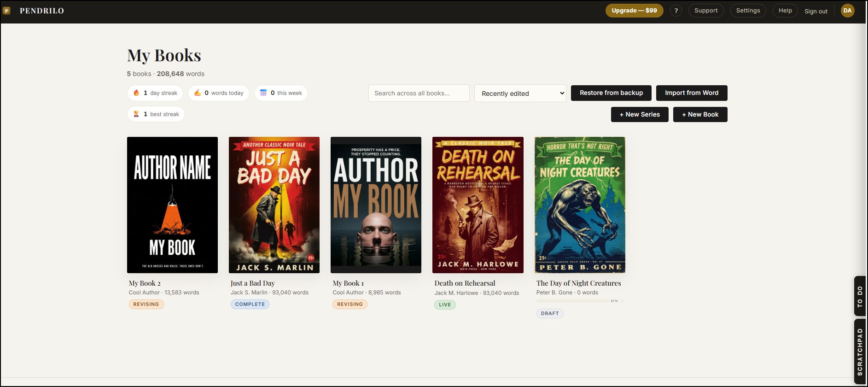
Task: Click the REVISING badge under My Book 1
Action: pyautogui.click(x=350, y=304)
